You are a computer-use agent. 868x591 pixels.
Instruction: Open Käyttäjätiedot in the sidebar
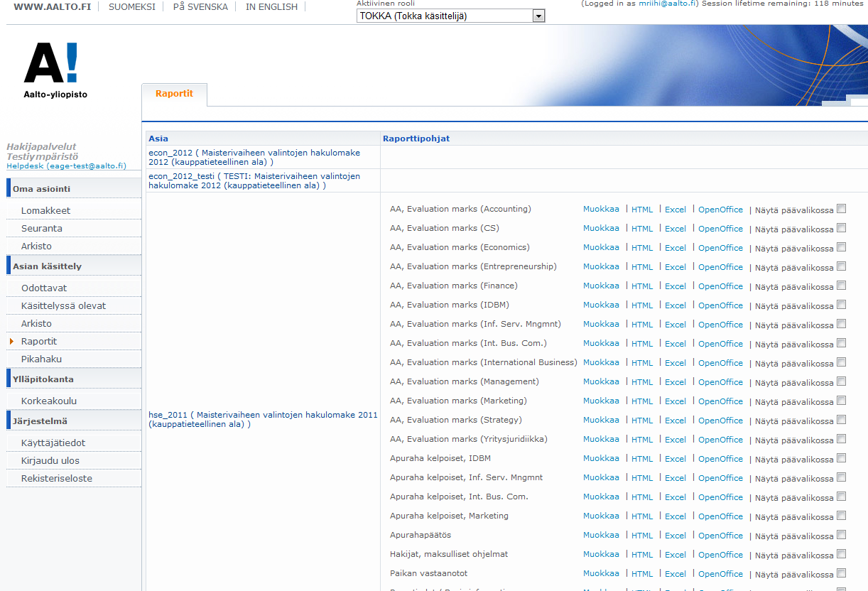(x=53, y=443)
